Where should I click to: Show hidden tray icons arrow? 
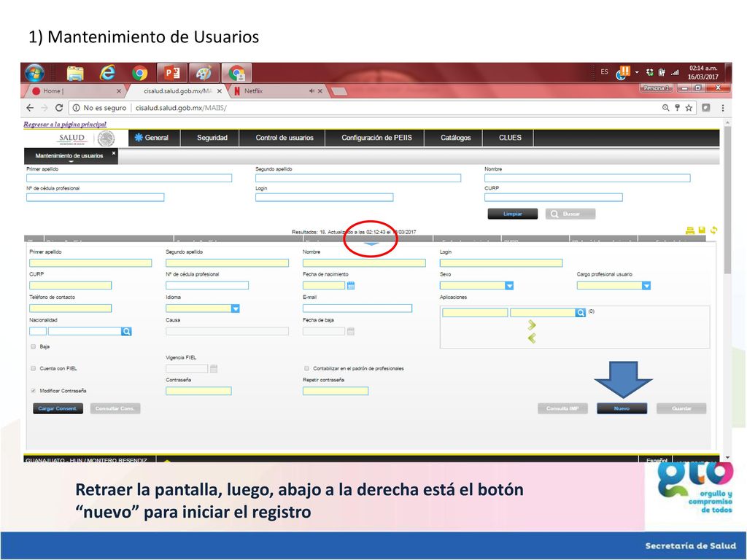(x=636, y=72)
